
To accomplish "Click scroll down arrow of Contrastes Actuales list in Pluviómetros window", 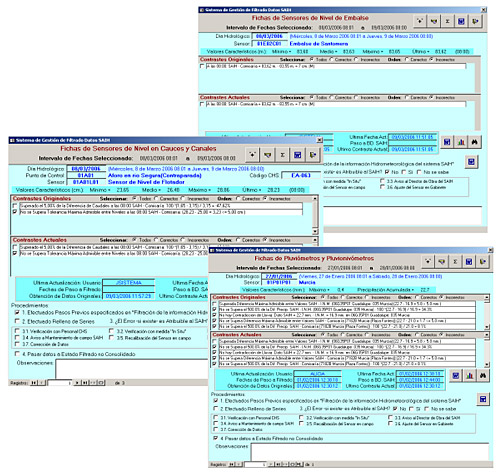I will coord(487,364).
